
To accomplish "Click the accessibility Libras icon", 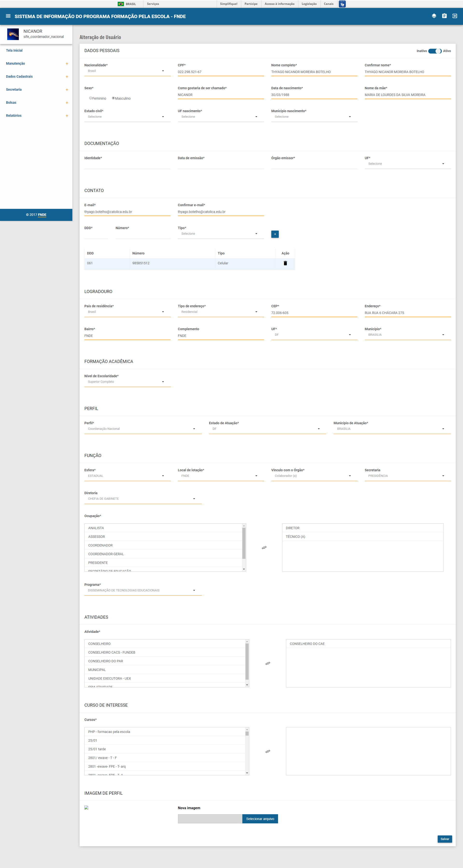I will click(x=342, y=4).
